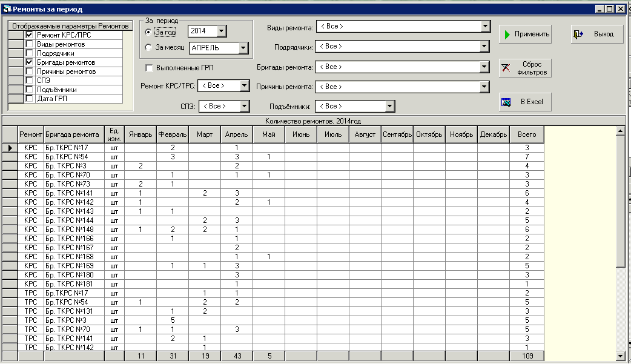Click the Бр. ТКРС №3 КРС cell
Viewport: 631px width, 364px height.
coord(74,166)
